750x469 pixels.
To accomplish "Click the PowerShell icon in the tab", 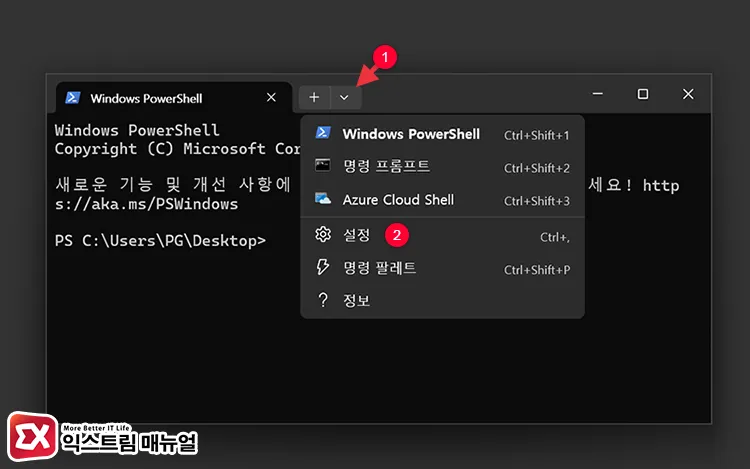I will click(73, 98).
